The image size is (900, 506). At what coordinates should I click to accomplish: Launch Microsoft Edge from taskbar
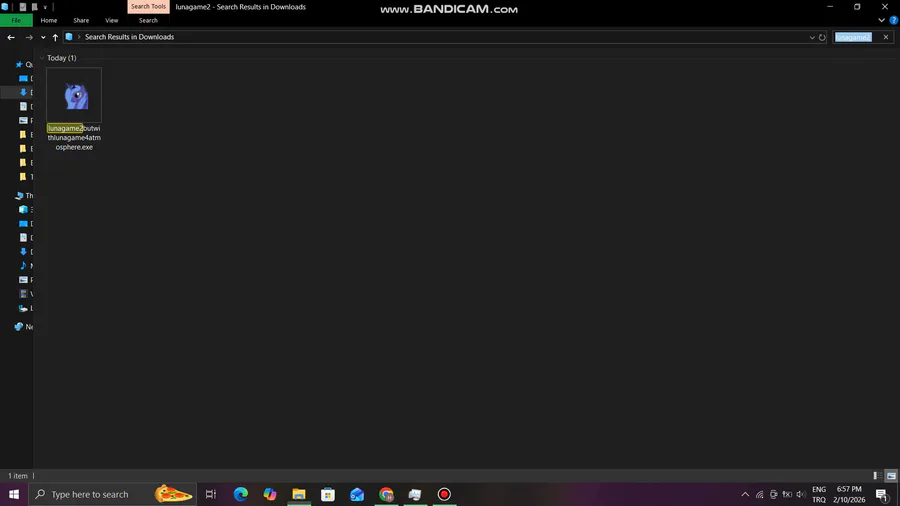coord(241,494)
